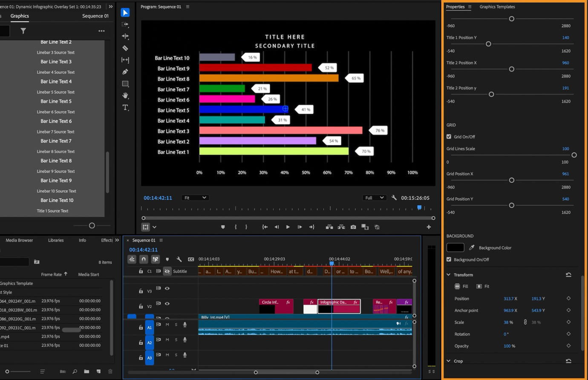Select the Razor tool
Image resolution: width=588 pixels, height=380 pixels.
(125, 48)
